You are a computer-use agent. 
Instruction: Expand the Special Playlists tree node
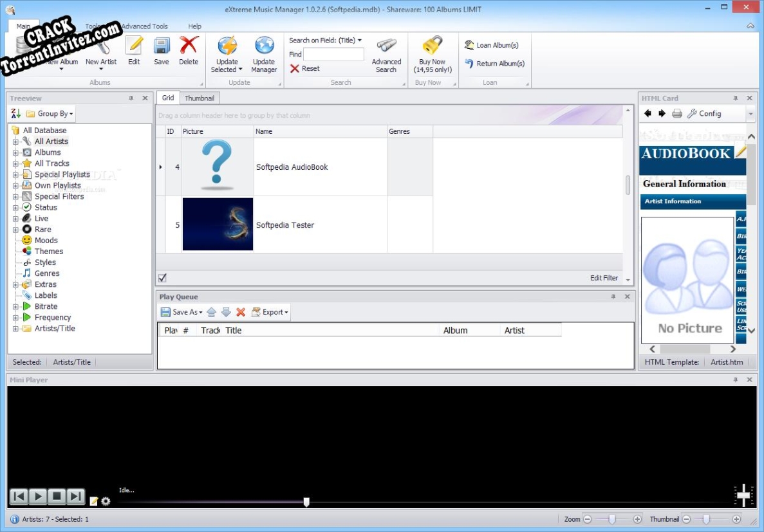tap(15, 174)
